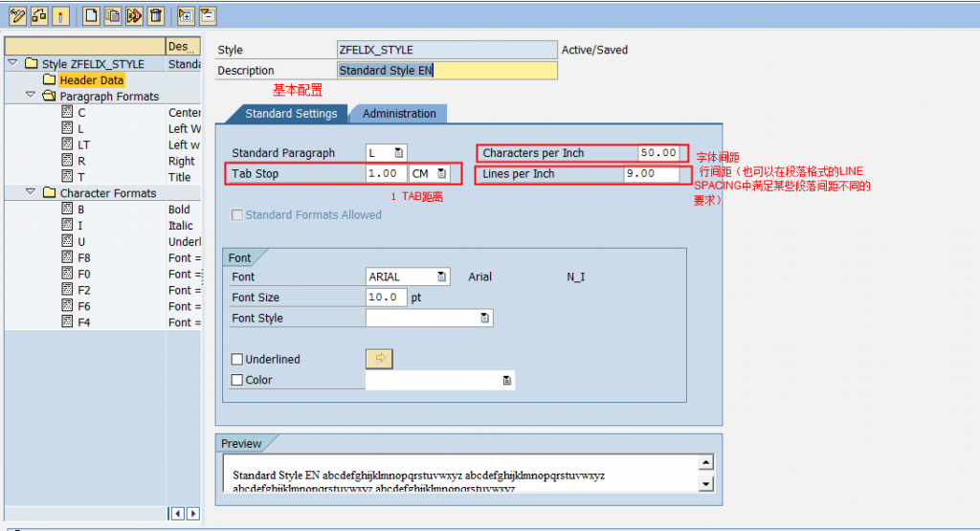Open the Font Style dropdown
The height and width of the screenshot is (531, 980).
484,318
